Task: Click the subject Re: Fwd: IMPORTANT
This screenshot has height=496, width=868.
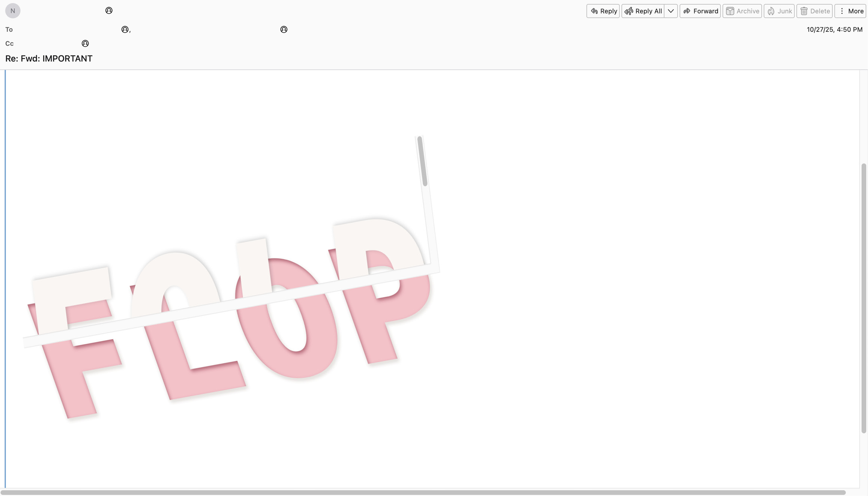Action: coord(49,59)
